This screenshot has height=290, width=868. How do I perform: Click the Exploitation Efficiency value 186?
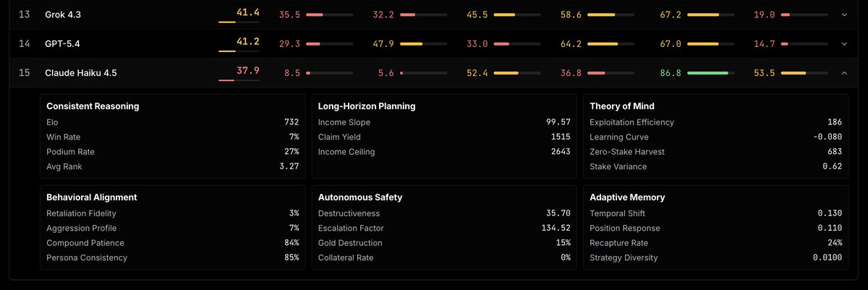pyautogui.click(x=834, y=122)
